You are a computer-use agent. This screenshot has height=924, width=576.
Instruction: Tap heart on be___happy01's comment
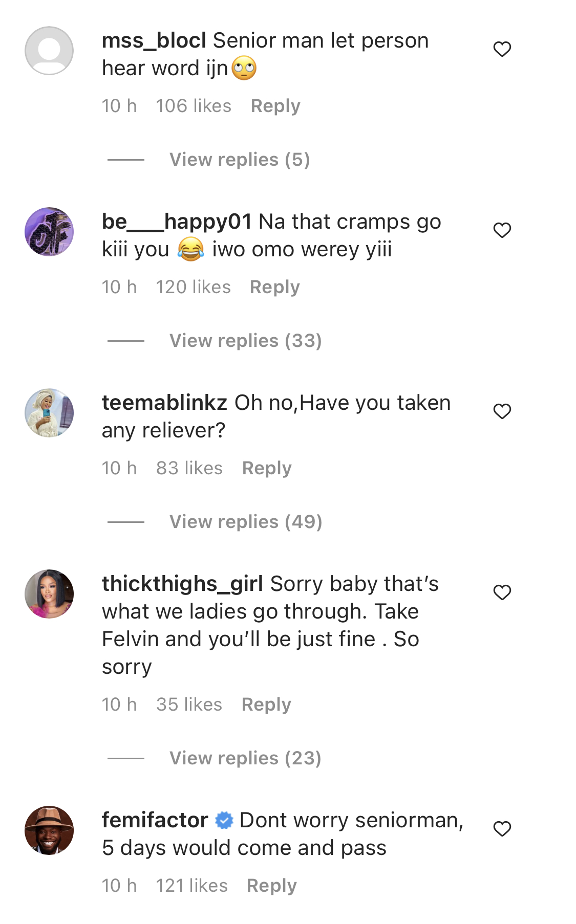502,230
